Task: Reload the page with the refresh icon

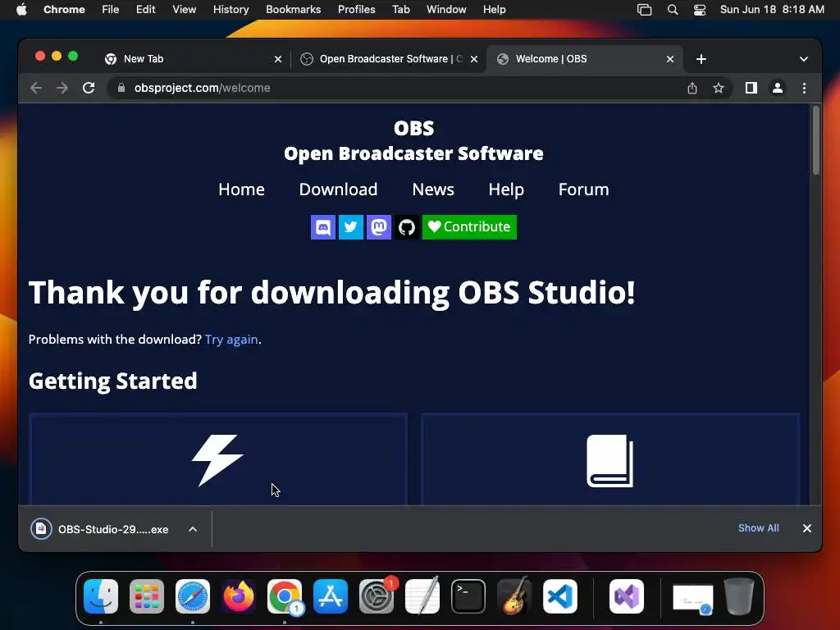Action: 89,88
